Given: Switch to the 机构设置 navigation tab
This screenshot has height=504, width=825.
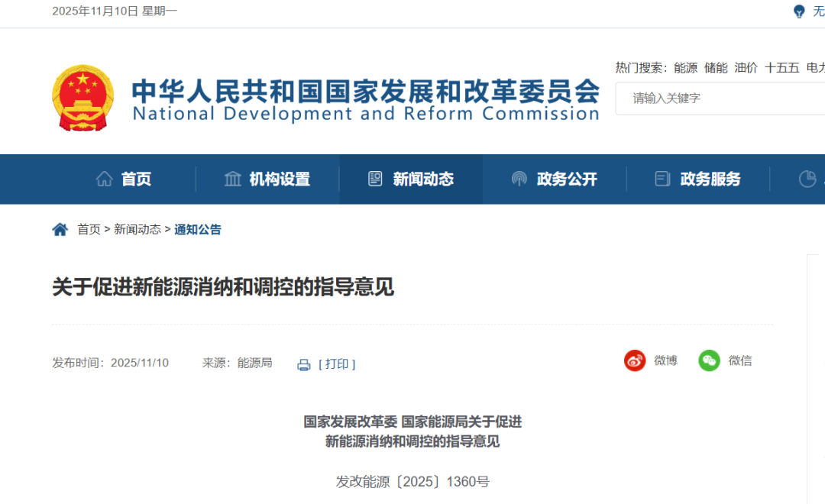Looking at the screenshot, I should pyautogui.click(x=280, y=179).
